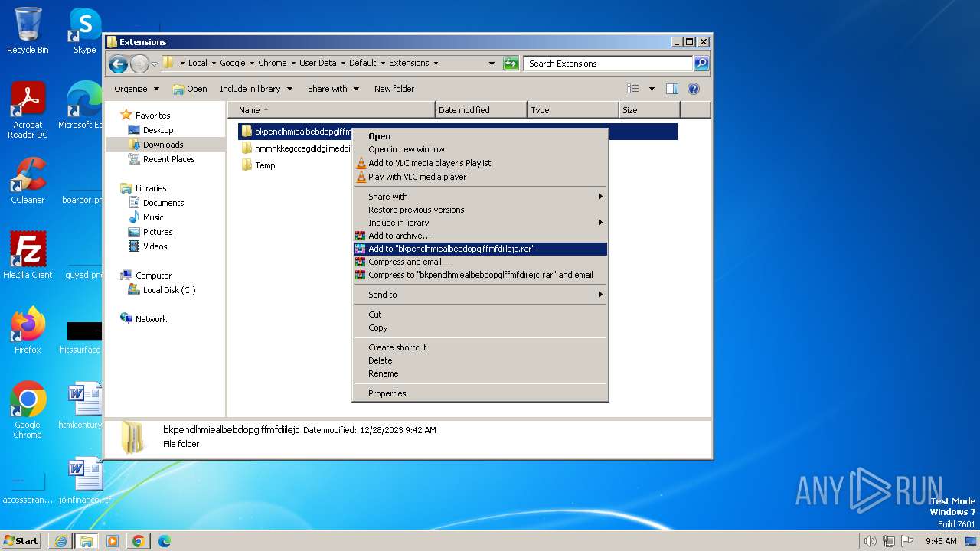Image resolution: width=980 pixels, height=551 pixels.
Task: Open the FileZilla Client desktop shortcut
Action: click(x=28, y=255)
